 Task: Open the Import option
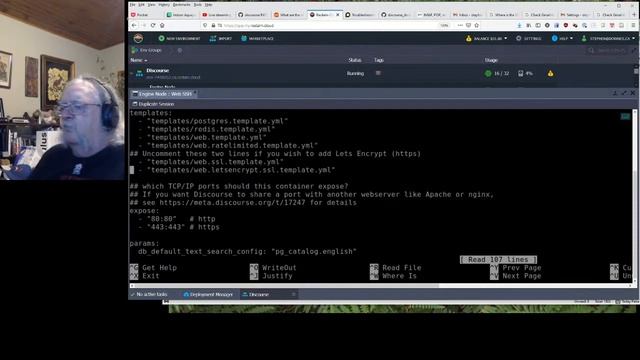(220, 38)
